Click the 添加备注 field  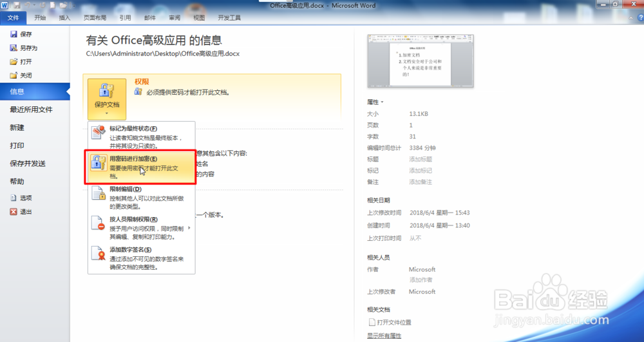click(x=421, y=182)
